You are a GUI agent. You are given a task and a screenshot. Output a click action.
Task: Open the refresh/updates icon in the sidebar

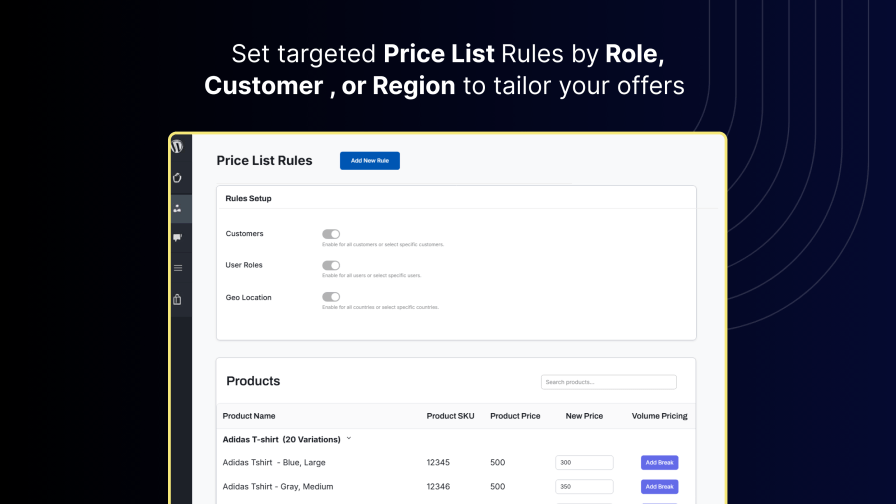point(177,178)
